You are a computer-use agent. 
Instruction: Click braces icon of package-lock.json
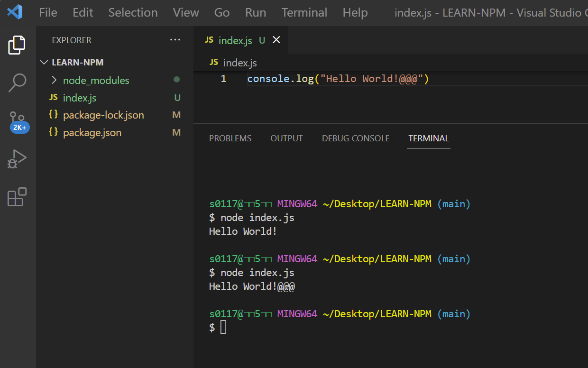click(54, 115)
